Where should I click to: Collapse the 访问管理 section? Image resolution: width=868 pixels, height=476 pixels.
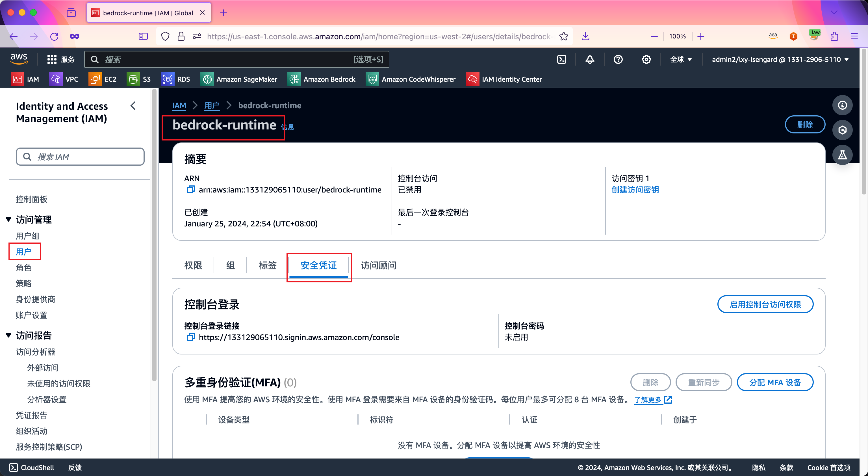tap(8, 219)
